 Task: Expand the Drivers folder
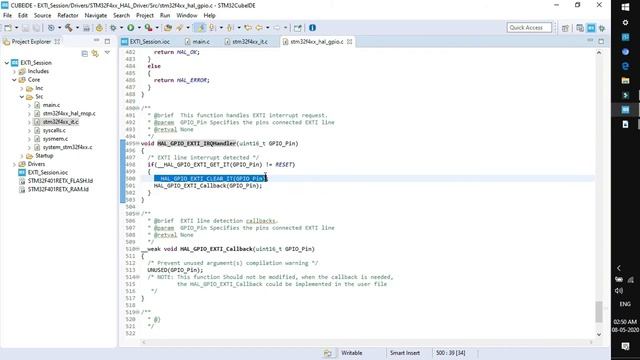(x=14, y=164)
